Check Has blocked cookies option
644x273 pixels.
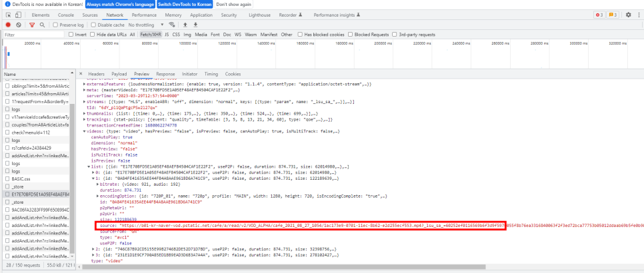pos(300,35)
